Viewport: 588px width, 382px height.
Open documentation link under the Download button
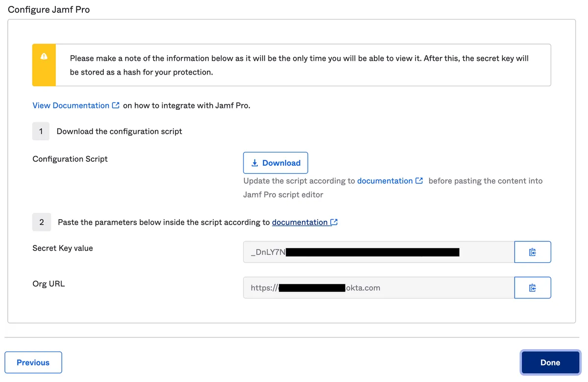(x=385, y=181)
